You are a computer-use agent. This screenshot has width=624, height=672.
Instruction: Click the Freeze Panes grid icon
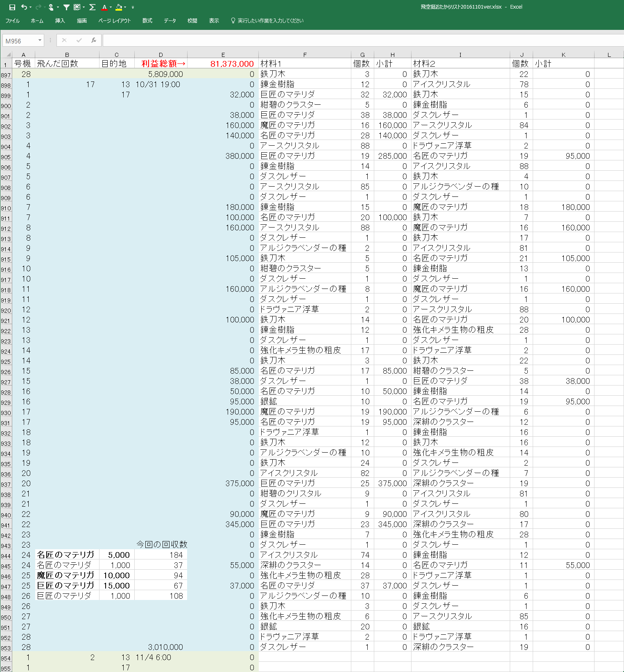coord(77,7)
